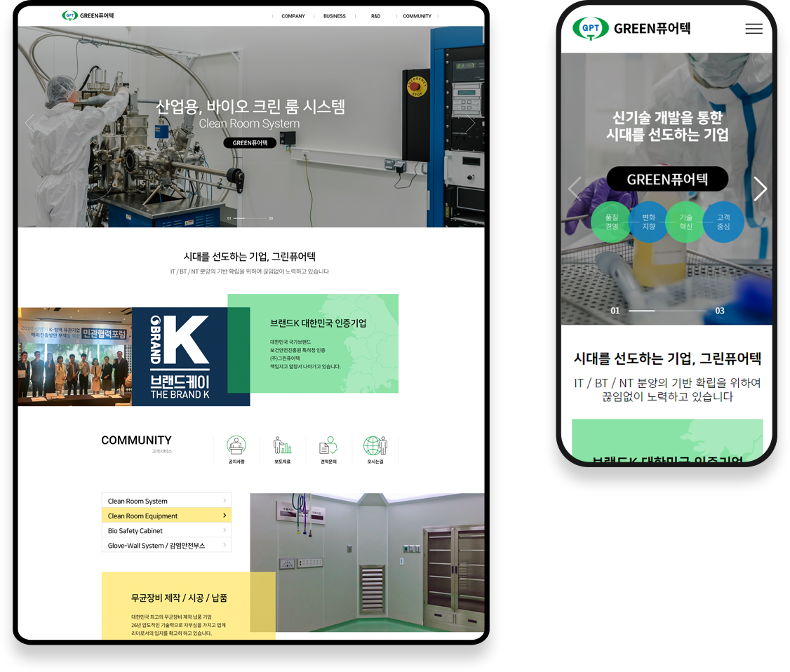Click the Brand K forum photo
Image resolution: width=790 pixels, height=672 pixels.
click(x=75, y=356)
